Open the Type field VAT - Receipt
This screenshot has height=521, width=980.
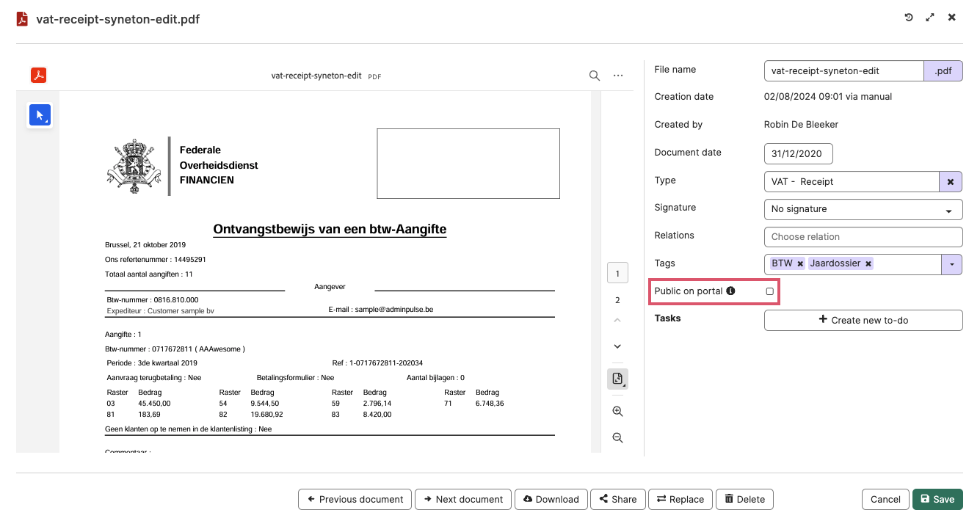pyautogui.click(x=852, y=181)
